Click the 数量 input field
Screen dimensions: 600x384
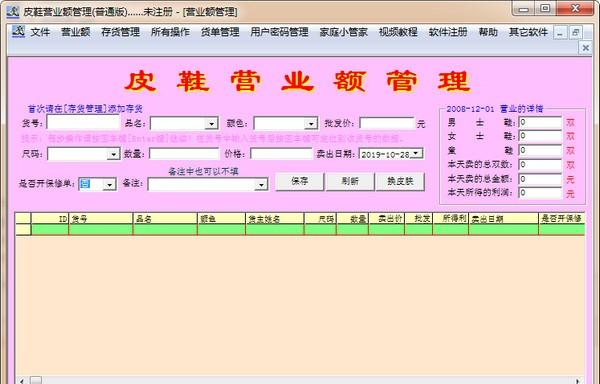184,154
